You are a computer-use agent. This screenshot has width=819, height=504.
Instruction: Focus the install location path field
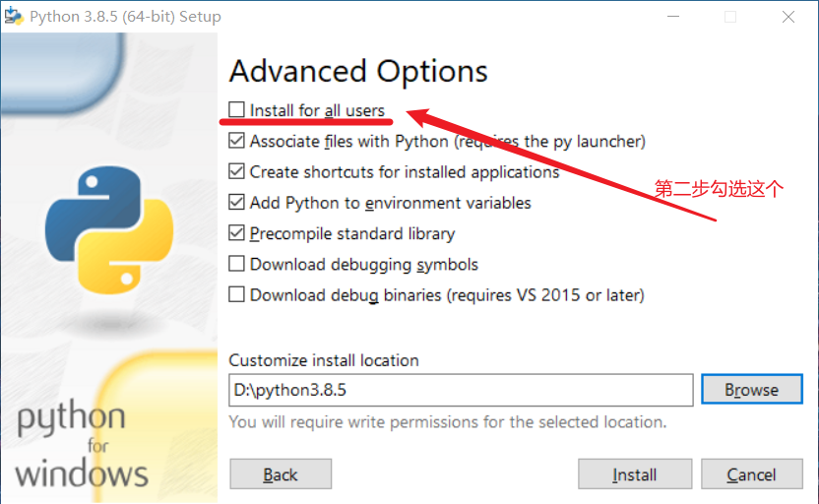point(461,390)
